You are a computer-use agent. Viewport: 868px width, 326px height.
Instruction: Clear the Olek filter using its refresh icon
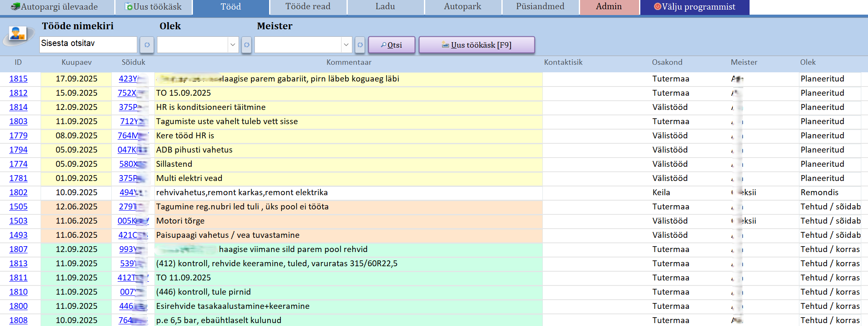(x=247, y=45)
